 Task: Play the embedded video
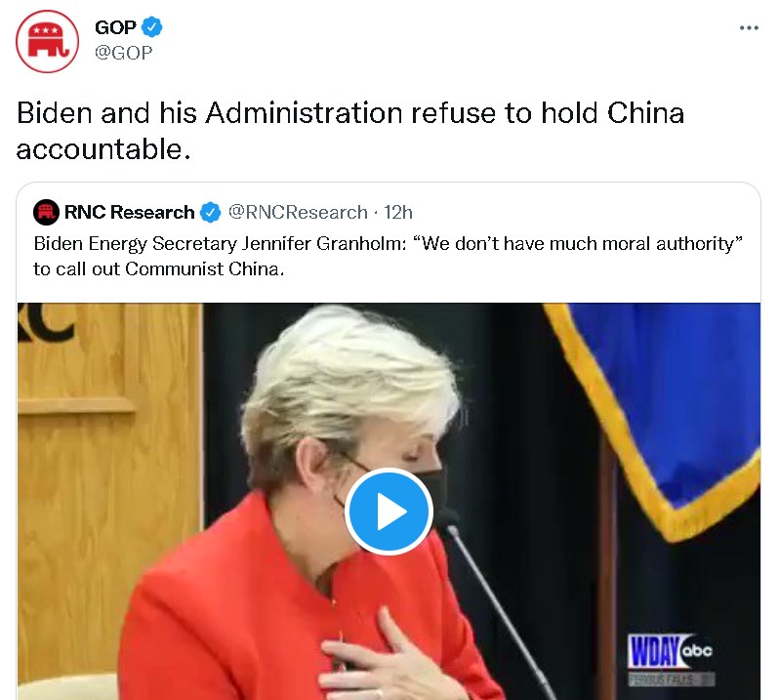tap(389, 512)
